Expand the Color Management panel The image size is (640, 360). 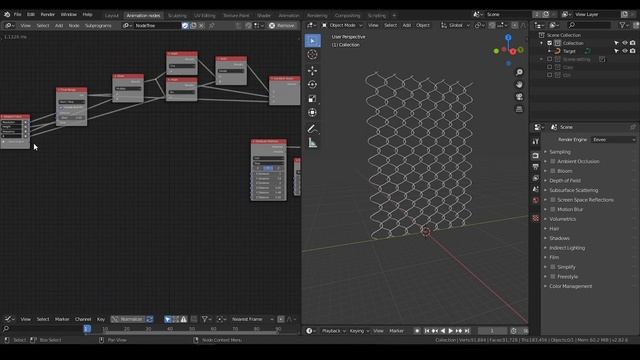tap(570, 286)
